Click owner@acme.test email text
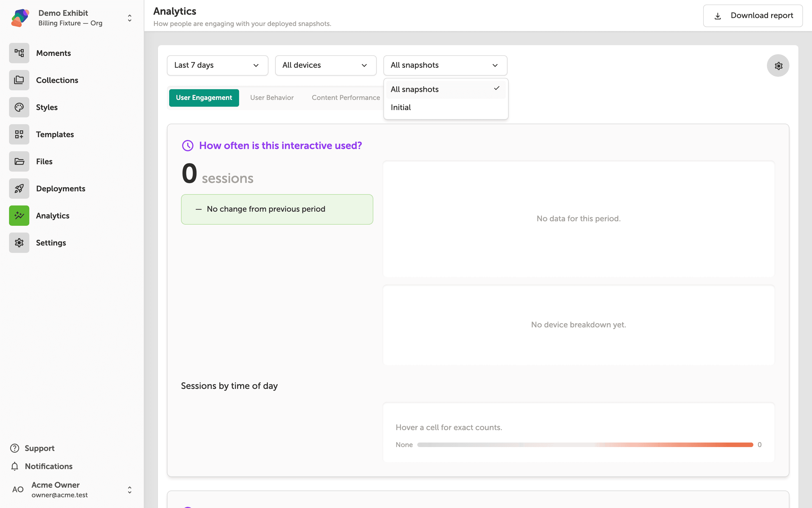This screenshot has width=812, height=508. (x=59, y=495)
